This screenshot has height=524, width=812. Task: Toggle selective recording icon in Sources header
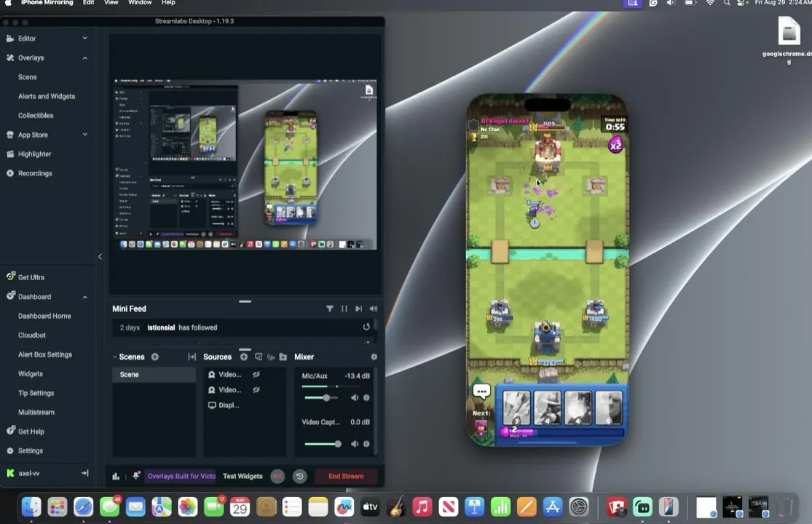coord(259,357)
